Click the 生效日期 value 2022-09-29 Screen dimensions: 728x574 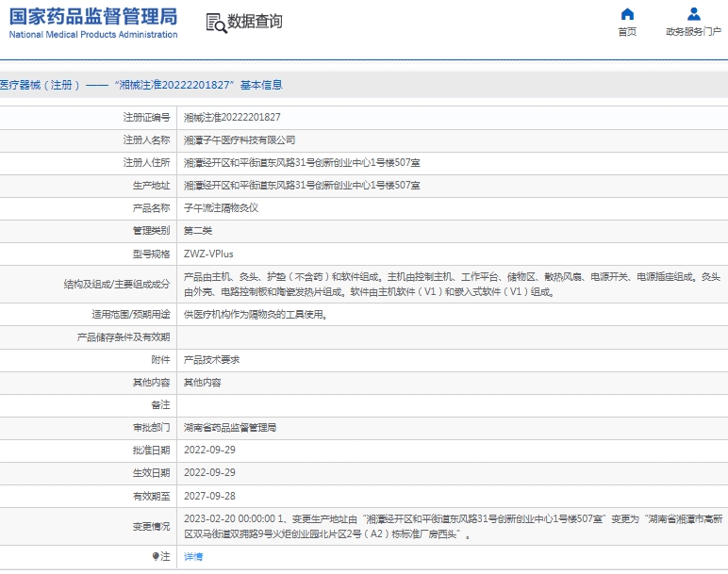tap(209, 473)
